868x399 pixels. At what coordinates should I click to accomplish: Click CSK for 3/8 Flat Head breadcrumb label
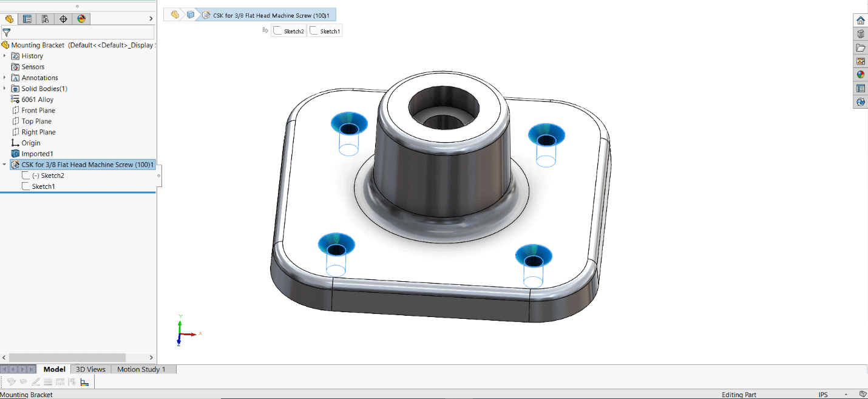coord(271,15)
